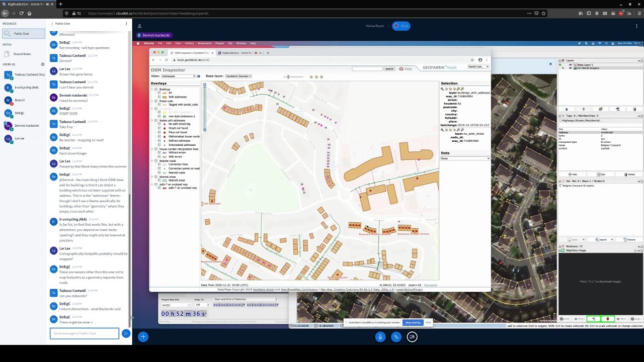Image resolution: width=644 pixels, height=362 pixels.
Task: Bookmark this page with the star icon
Action: 543,13
